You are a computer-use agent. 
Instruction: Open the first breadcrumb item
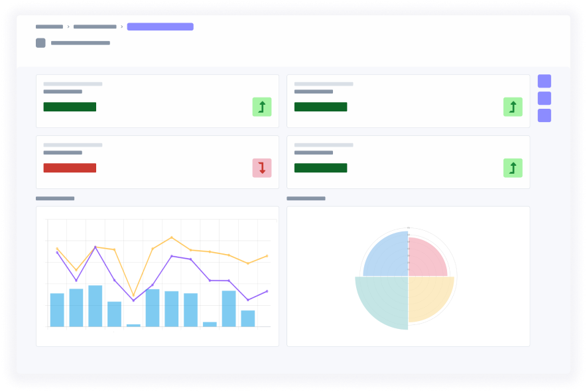pyautogui.click(x=49, y=27)
